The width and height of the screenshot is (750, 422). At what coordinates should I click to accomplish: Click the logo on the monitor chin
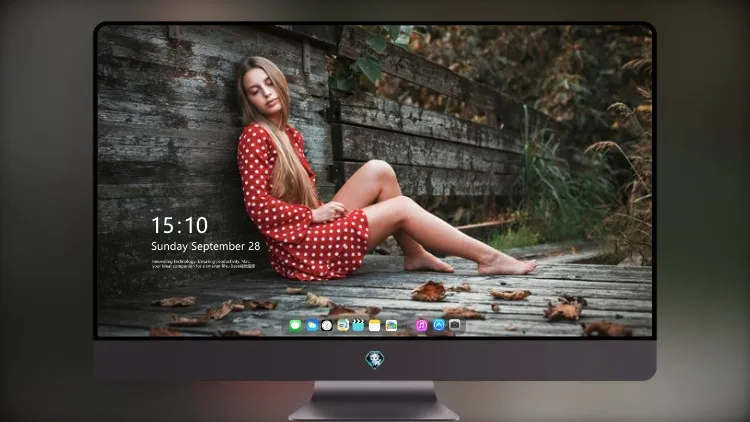pyautogui.click(x=375, y=359)
